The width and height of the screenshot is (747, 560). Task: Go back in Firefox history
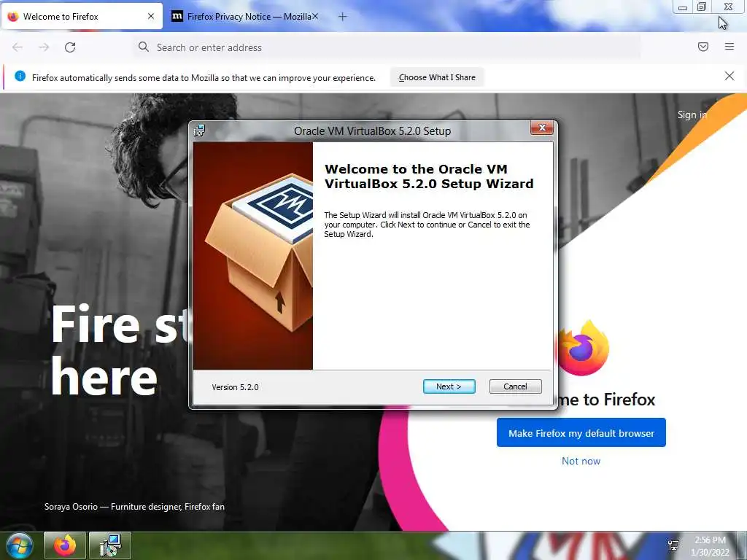[18, 47]
